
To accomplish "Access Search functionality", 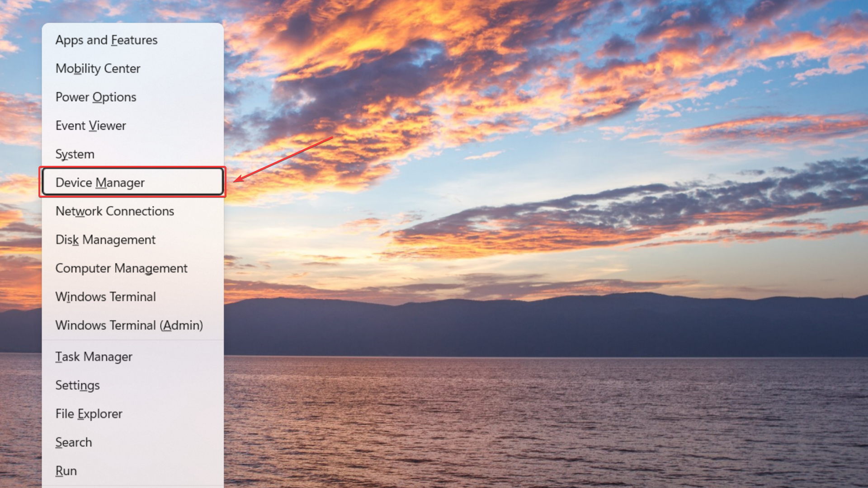I will pos(73,441).
